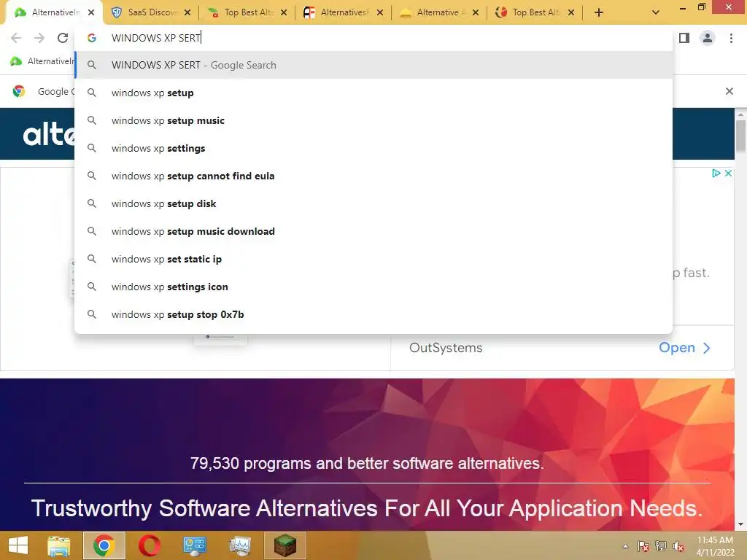Open the AlternativeIn bookmark
Screen dimensions: 747x560
[x=42, y=61]
